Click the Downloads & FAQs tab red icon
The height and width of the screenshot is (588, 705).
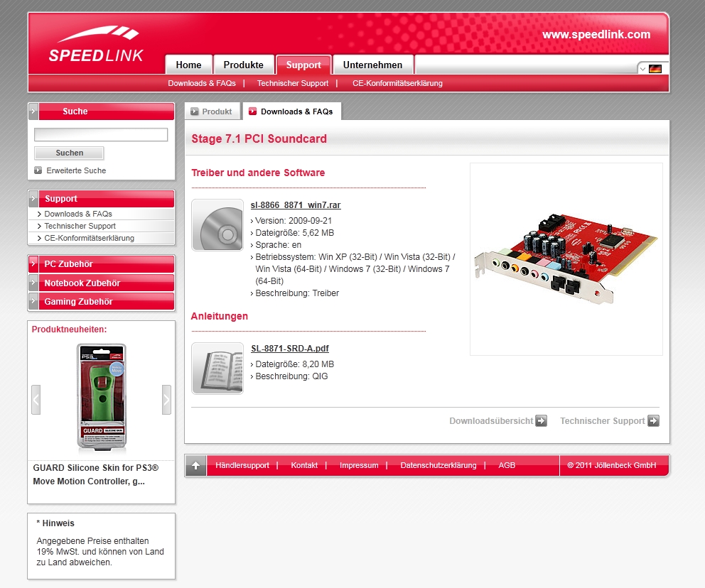(253, 111)
